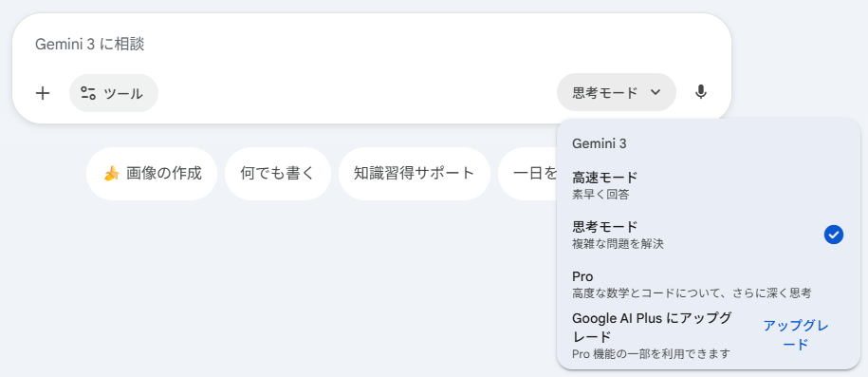Click the blue アップグレード link
Screen dimensions: 868x377
tap(796, 335)
